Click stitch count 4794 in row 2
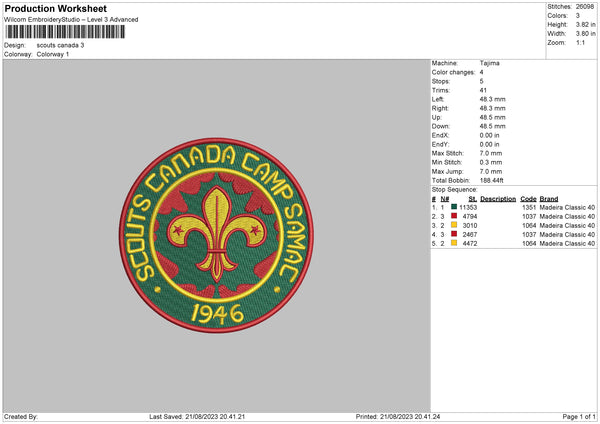Viewport: 600px width, 424px height. [470, 217]
